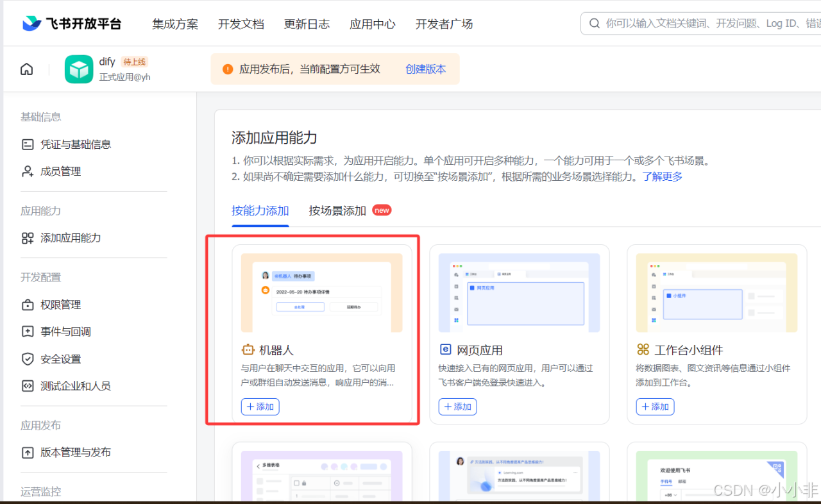Click the 欢迎使用飞书 login card preview
The image size is (821, 504).
(x=717, y=475)
